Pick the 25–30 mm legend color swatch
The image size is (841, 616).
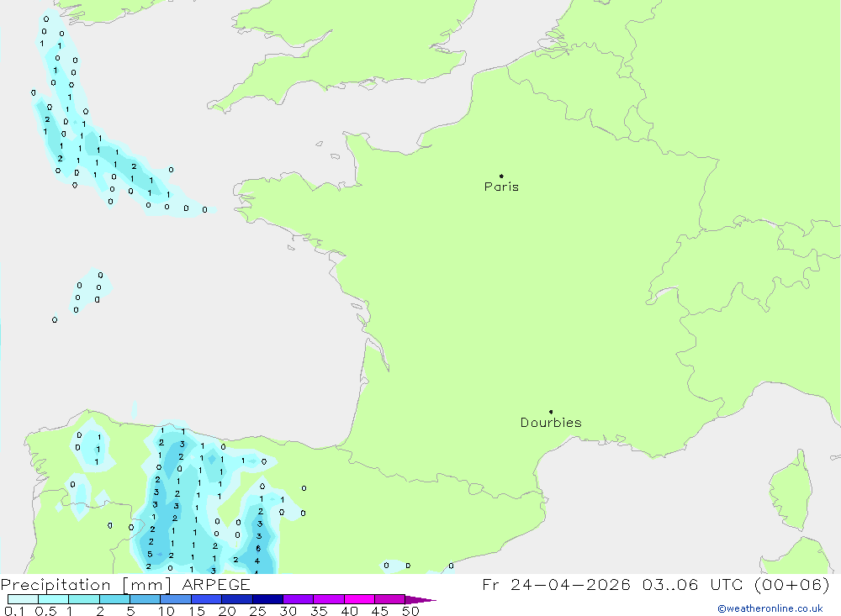[267, 599]
